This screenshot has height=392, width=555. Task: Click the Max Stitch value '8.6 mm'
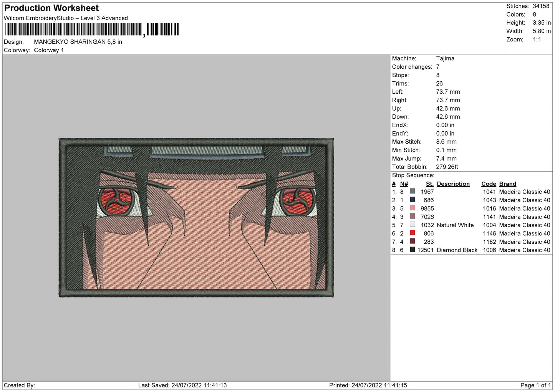tap(446, 142)
